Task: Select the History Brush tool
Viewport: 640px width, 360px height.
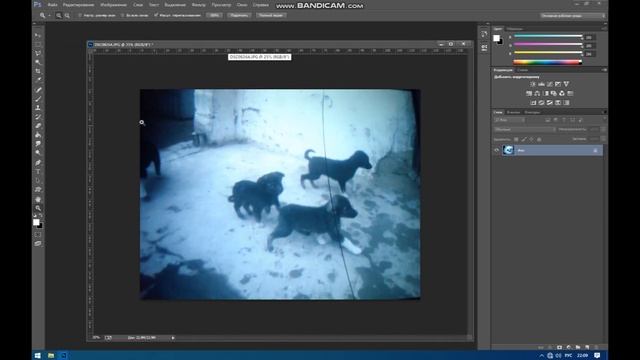Action: click(38, 117)
